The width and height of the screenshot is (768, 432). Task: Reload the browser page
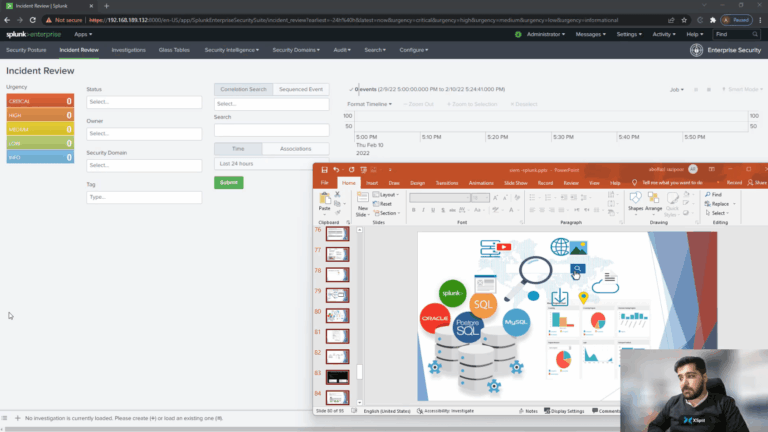33,20
